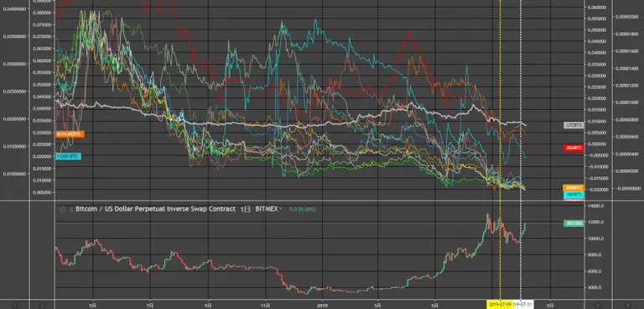Click the red ADABTC price label
This screenshot has width=644, height=309.
(574, 148)
